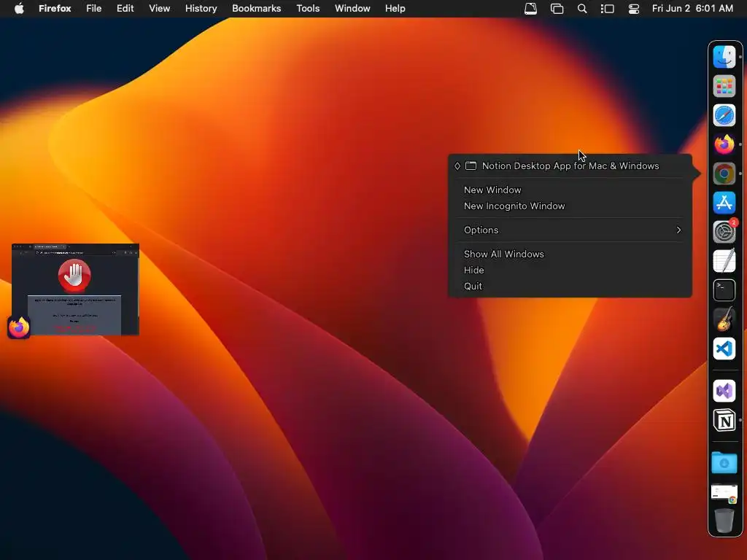747x560 pixels.
Task: Open Control Center in menu bar
Action: coord(634,9)
